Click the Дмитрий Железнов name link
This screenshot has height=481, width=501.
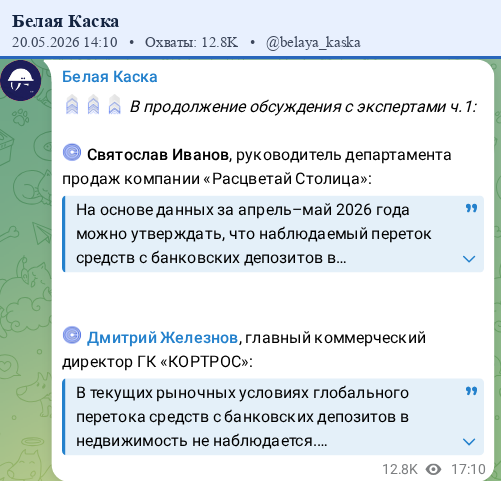(162, 338)
